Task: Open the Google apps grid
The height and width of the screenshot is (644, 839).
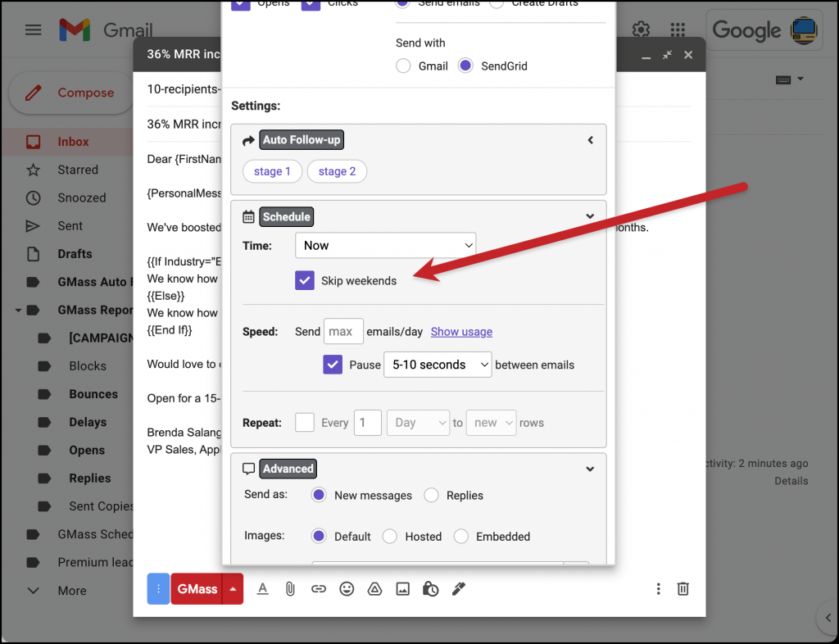Action: (678, 29)
